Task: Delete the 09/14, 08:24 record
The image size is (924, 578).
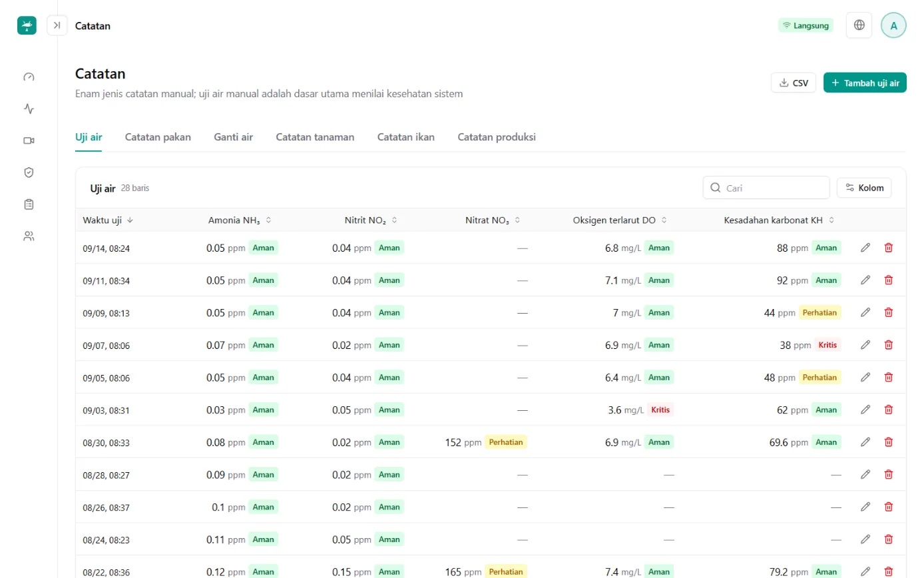Action: point(888,248)
